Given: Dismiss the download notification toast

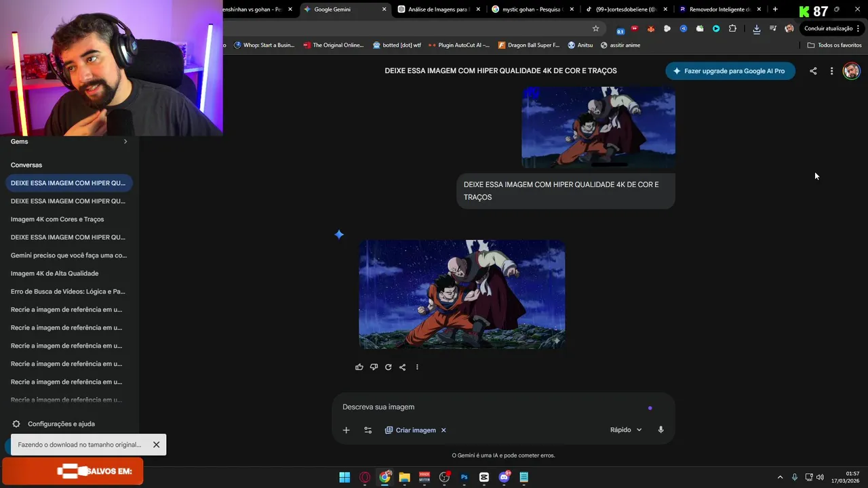Looking at the screenshot, I should point(156,445).
